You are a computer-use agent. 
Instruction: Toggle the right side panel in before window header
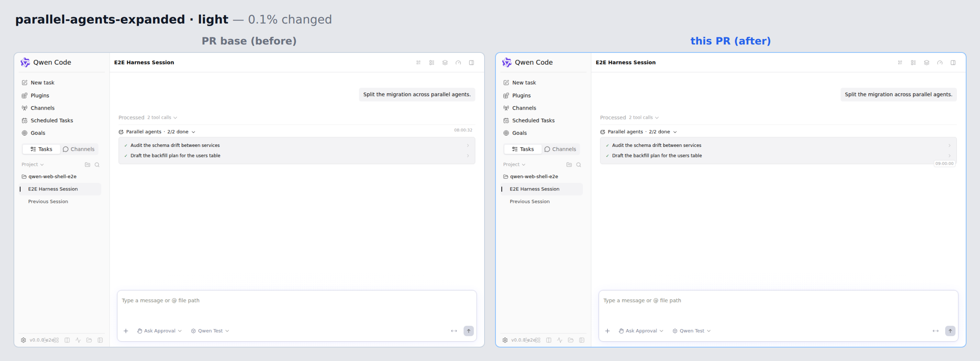[472, 63]
